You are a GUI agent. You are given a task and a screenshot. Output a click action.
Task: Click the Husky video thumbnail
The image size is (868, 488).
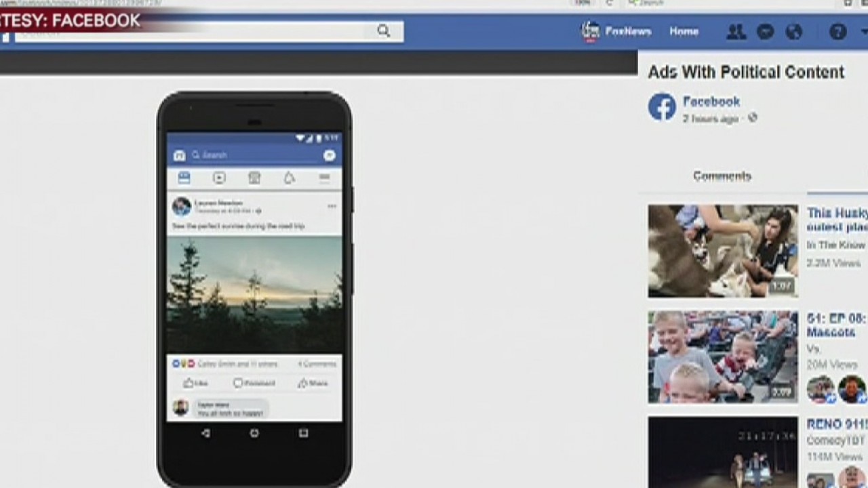pyautogui.click(x=724, y=251)
